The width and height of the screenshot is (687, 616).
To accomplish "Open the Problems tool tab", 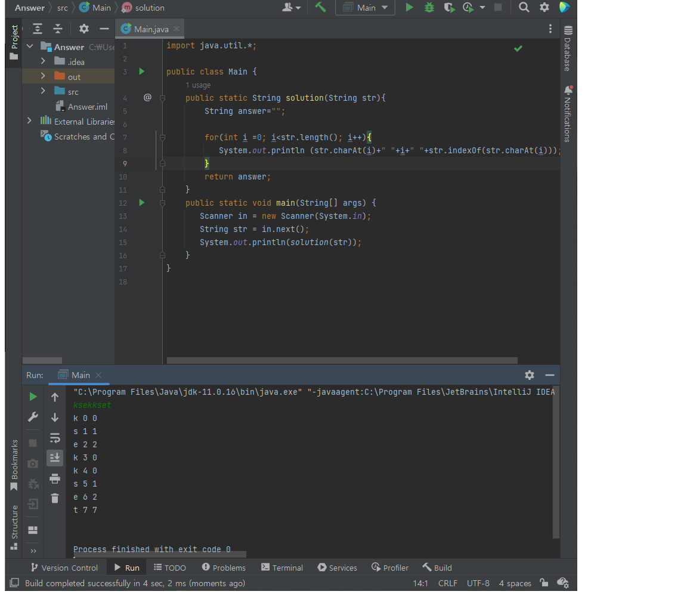I will (x=224, y=567).
